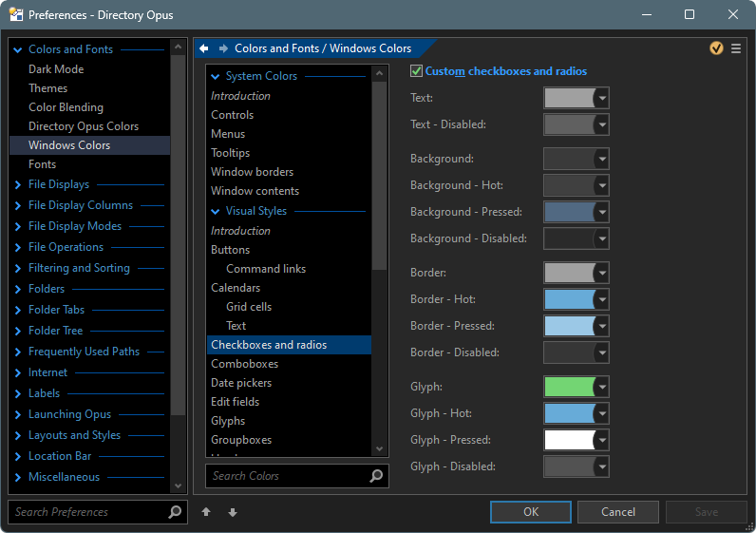Click the colors list scrollbar up arrow

point(380,73)
